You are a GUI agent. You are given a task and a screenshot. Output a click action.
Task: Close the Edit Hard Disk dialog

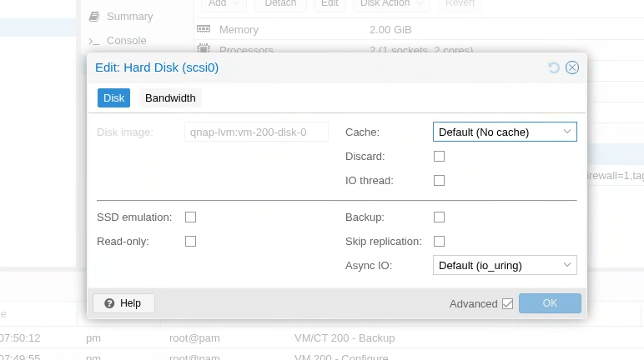click(x=572, y=67)
